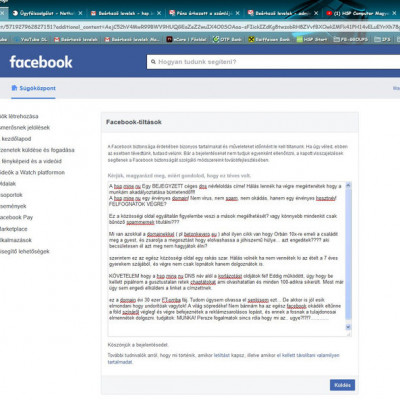Click the search magnifier icon
This screenshot has width=400, height=400.
pos(153,62)
